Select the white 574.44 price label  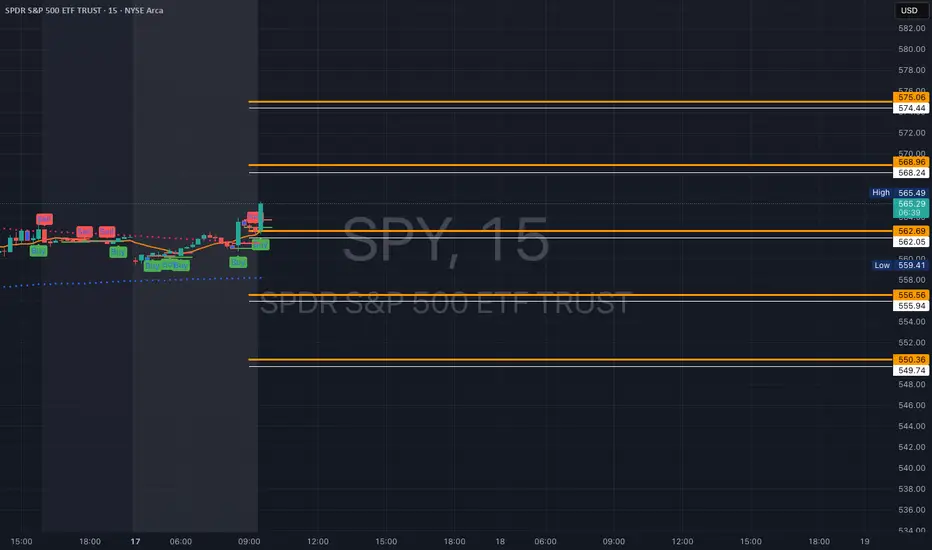911,108
